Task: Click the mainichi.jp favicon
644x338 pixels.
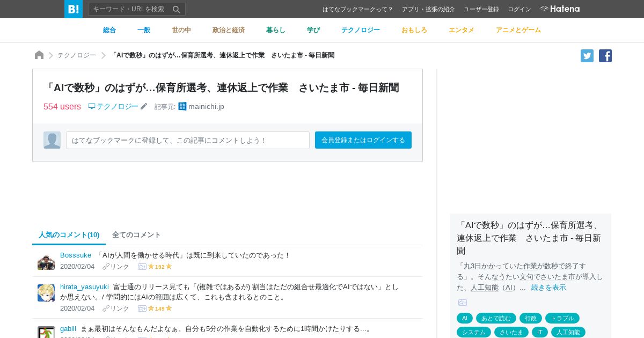Action: coord(182,106)
